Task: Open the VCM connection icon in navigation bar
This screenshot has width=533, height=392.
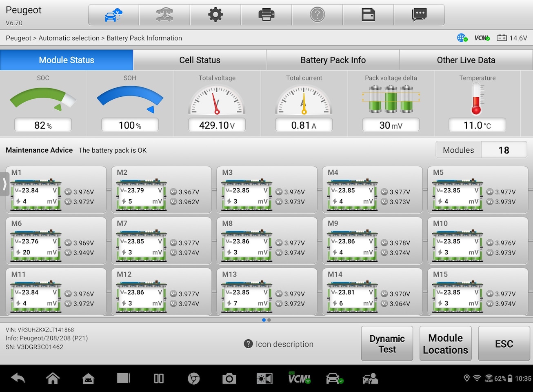Action: (x=299, y=379)
